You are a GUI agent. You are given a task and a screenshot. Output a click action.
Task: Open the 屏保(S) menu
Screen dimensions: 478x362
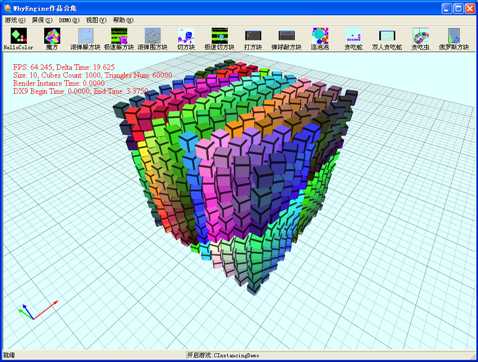(x=42, y=20)
